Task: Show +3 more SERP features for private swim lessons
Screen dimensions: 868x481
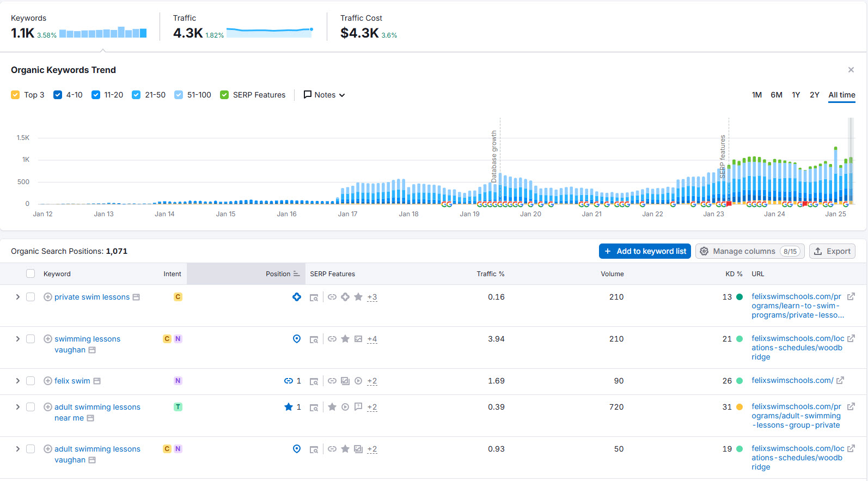Action: coord(372,297)
